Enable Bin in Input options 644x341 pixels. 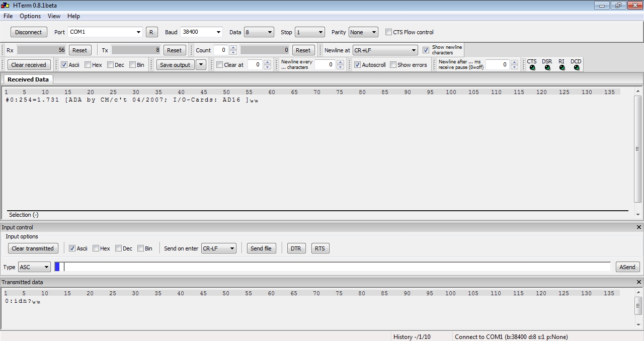pos(140,248)
